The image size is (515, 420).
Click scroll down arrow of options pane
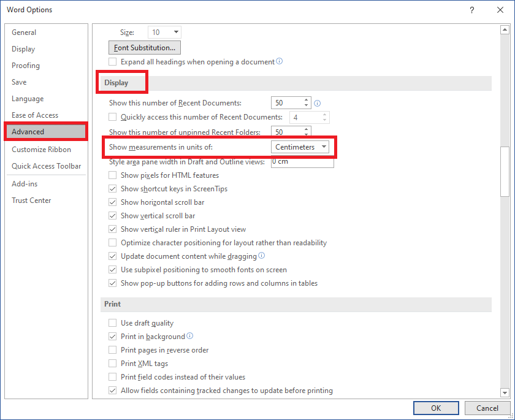click(505, 392)
